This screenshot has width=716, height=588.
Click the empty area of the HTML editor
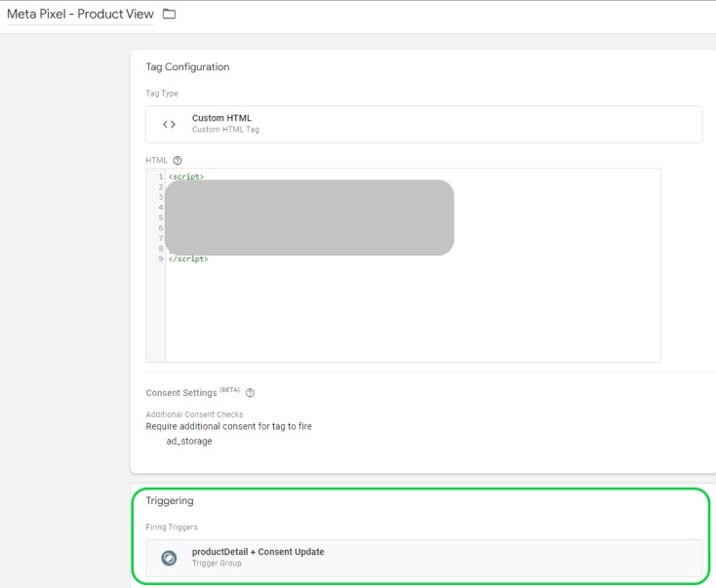point(410,312)
